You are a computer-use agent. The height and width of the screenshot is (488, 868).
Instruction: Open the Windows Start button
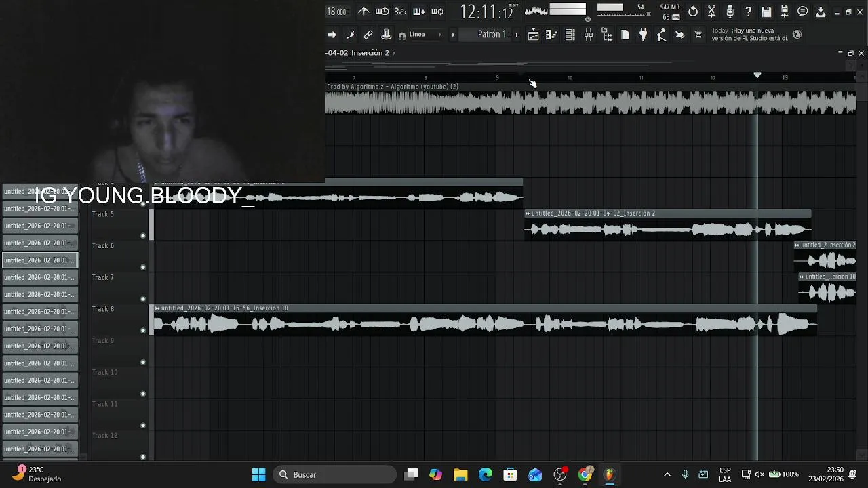pyautogui.click(x=258, y=474)
